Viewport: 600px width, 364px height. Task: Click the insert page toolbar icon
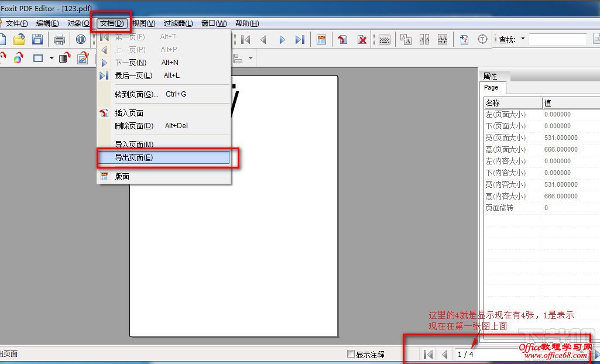tap(342, 39)
